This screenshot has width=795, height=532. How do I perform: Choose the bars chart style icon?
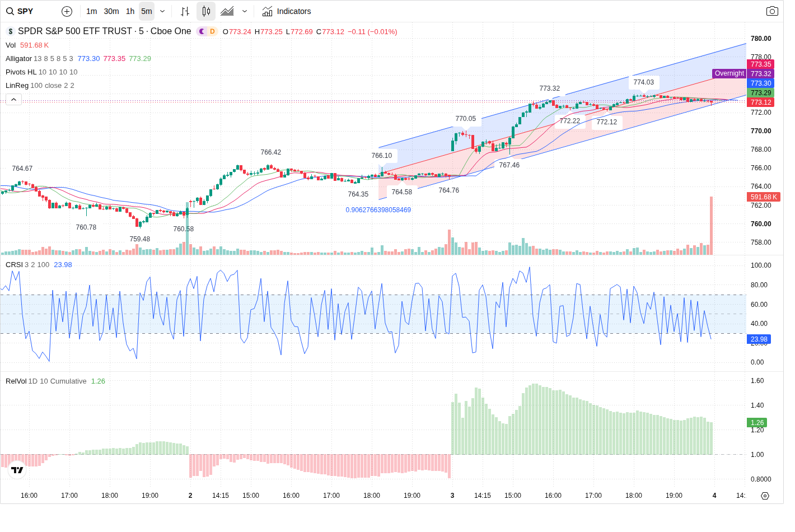click(185, 11)
